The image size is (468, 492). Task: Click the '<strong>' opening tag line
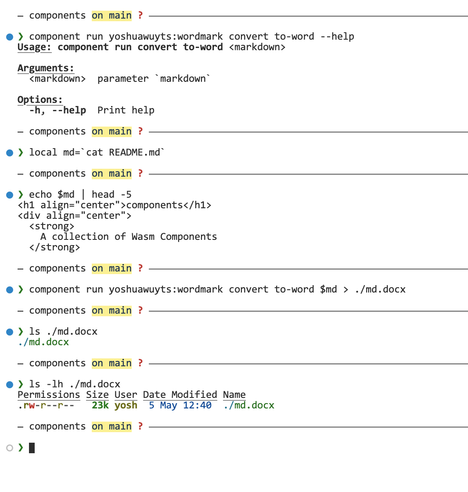click(x=52, y=226)
